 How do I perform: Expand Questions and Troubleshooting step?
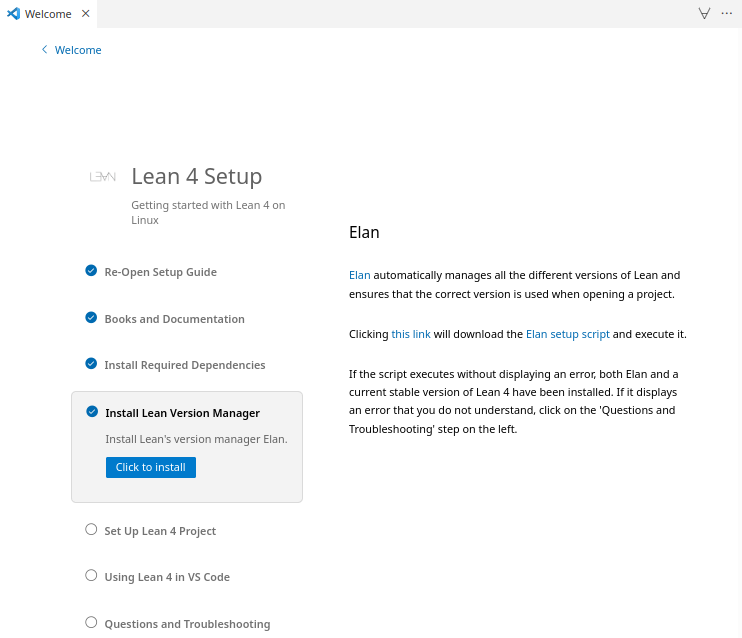[x=187, y=624]
